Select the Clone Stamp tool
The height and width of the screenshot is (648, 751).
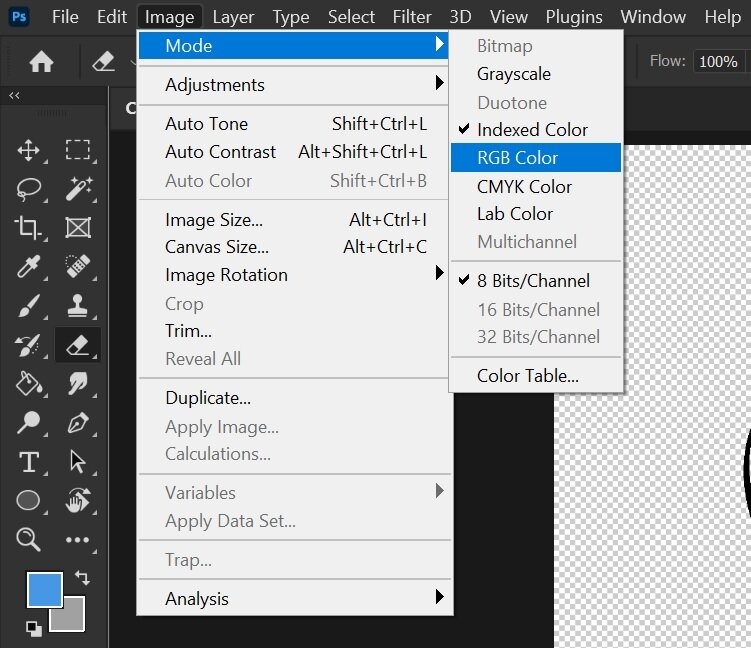pyautogui.click(x=78, y=306)
